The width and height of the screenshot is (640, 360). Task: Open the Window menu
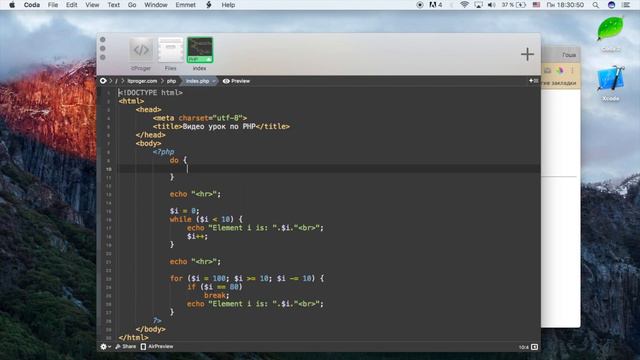(156, 5)
